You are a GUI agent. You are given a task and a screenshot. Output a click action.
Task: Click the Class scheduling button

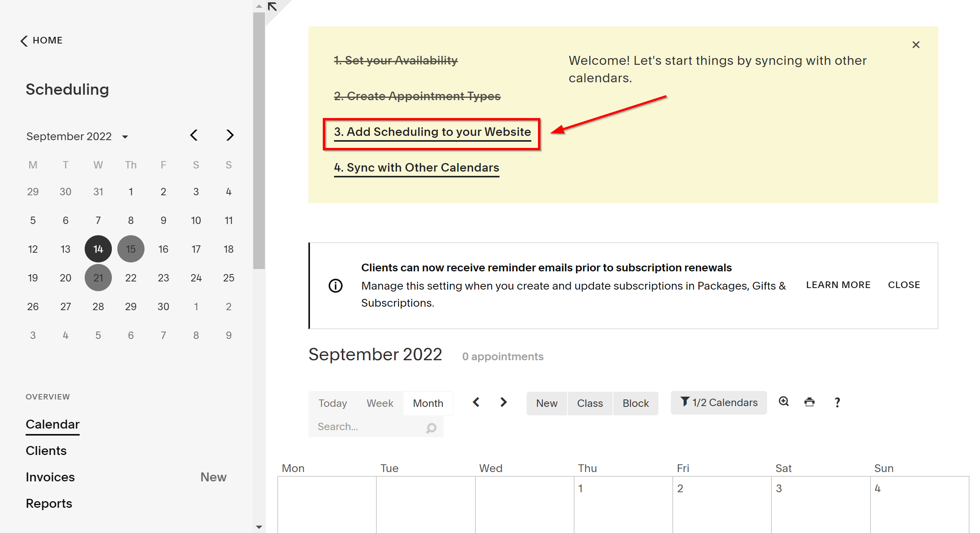(590, 403)
